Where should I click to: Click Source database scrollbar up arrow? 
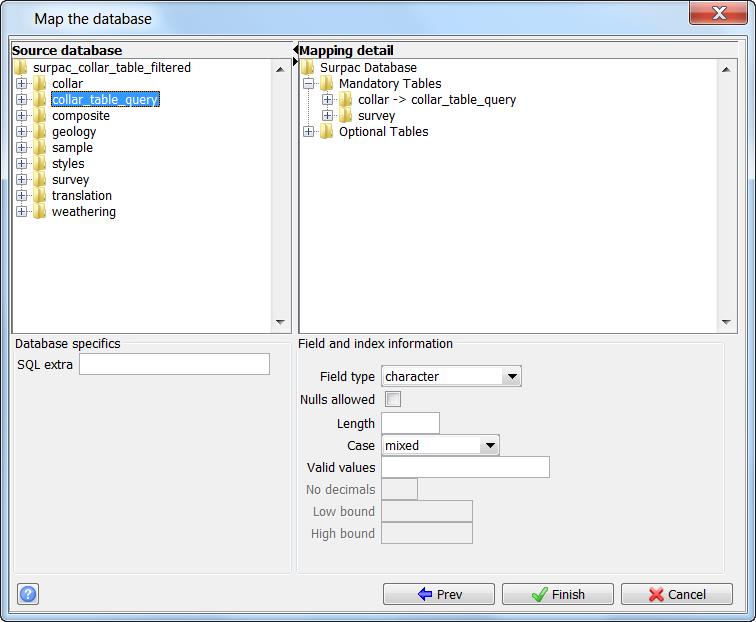pos(280,69)
